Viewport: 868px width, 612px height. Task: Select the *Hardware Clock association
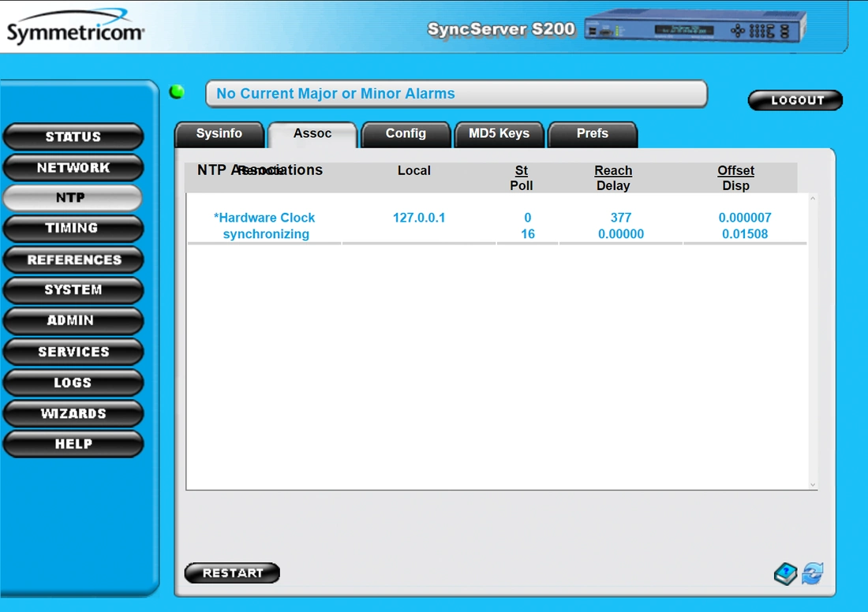pyautogui.click(x=264, y=218)
